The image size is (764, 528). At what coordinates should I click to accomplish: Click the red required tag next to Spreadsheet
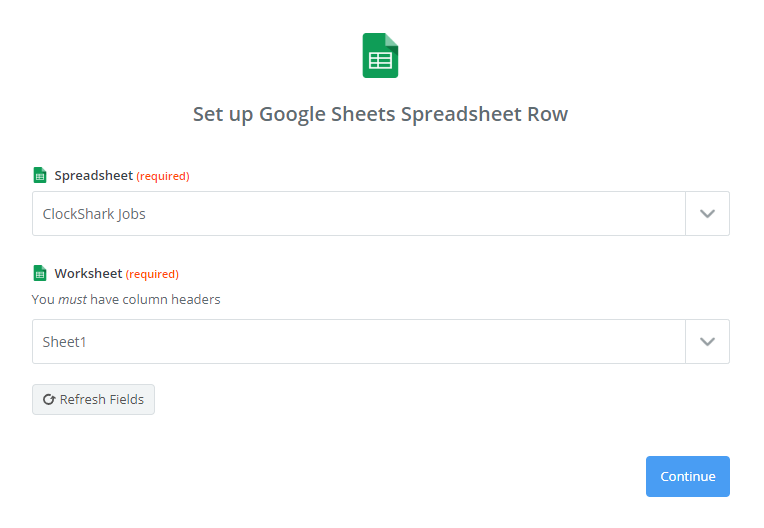(x=163, y=176)
